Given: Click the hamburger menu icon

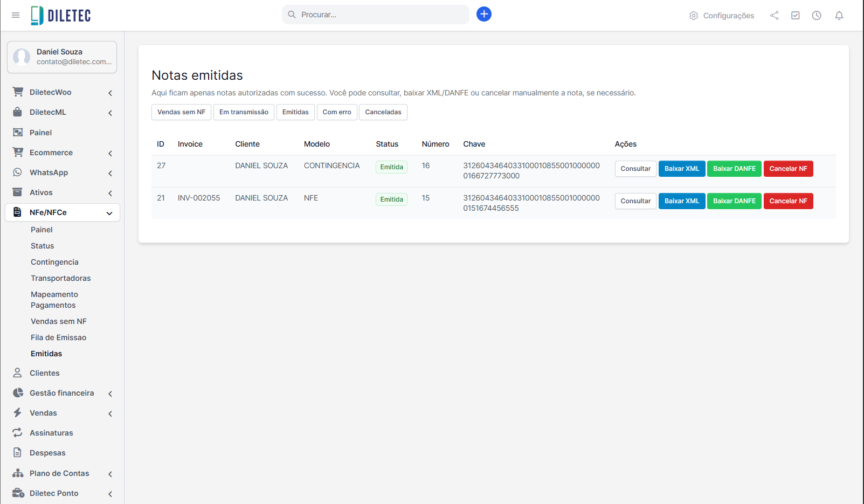Looking at the screenshot, I should pos(16,15).
